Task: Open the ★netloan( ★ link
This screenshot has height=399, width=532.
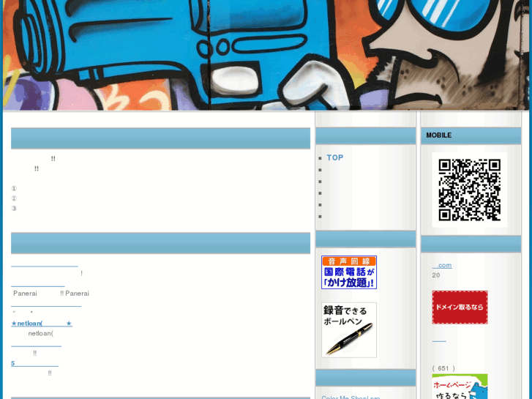Action: tap(42, 324)
